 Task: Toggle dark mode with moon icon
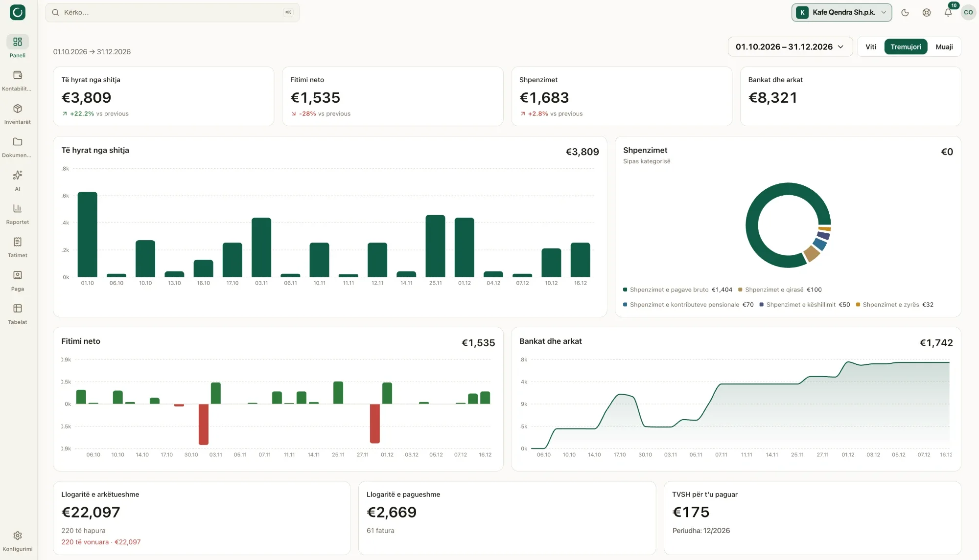[905, 13]
